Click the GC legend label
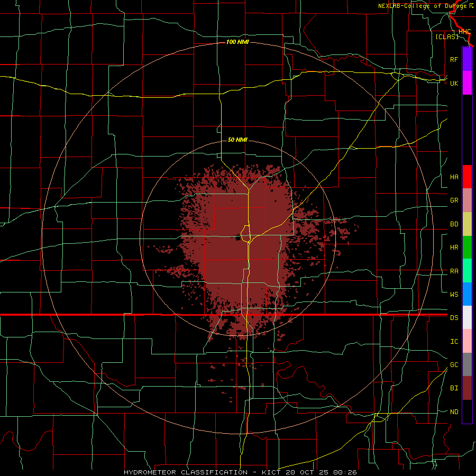Viewport: 476px width, 476px height. point(454,365)
